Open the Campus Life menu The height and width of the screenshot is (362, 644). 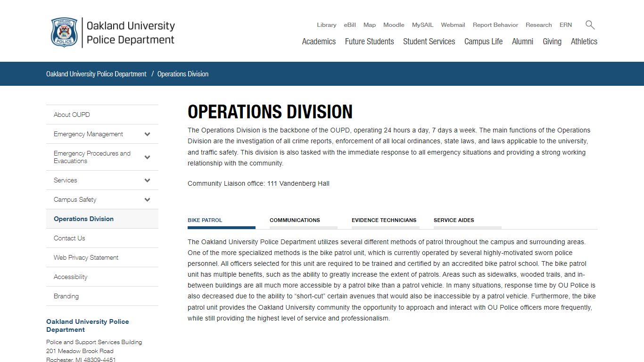[x=483, y=41]
